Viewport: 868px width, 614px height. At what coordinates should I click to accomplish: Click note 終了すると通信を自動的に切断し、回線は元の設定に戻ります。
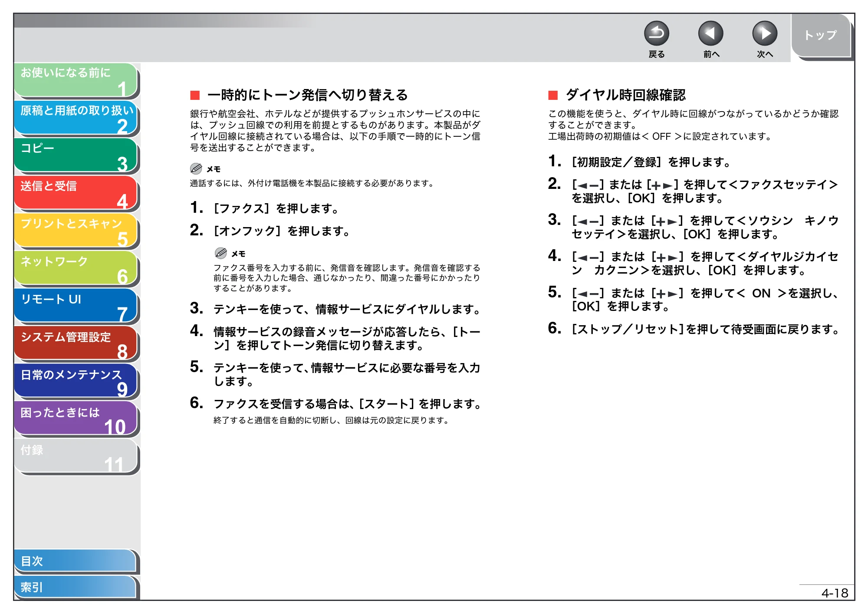[331, 420]
